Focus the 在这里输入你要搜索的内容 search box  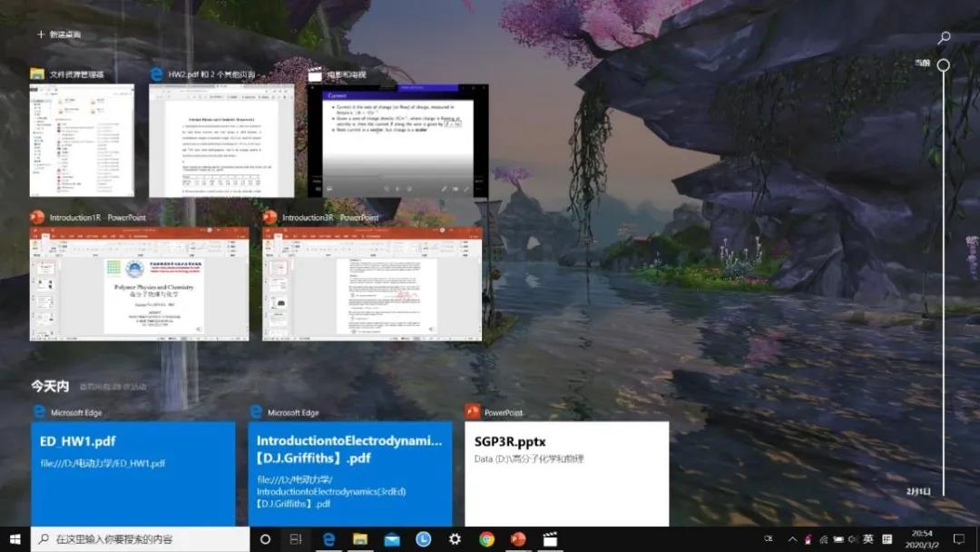click(140, 539)
